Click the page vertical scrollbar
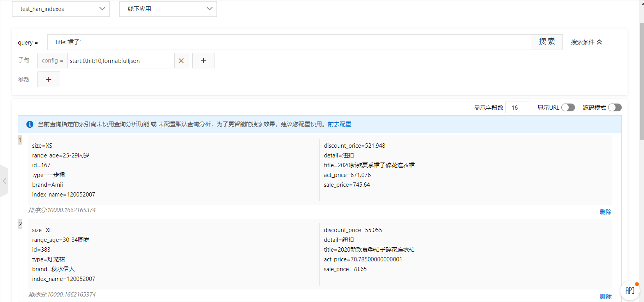Screen dimensions: 644x302 (x=642, y=82)
